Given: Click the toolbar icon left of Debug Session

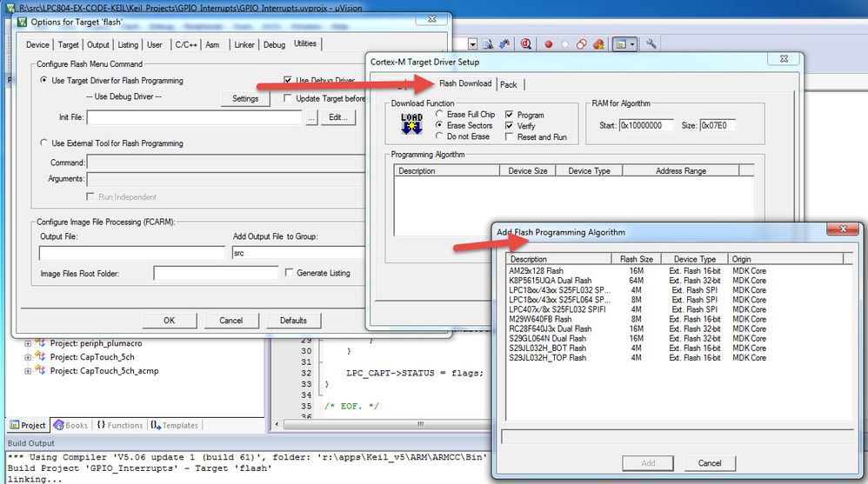Looking at the screenshot, I should [x=504, y=43].
